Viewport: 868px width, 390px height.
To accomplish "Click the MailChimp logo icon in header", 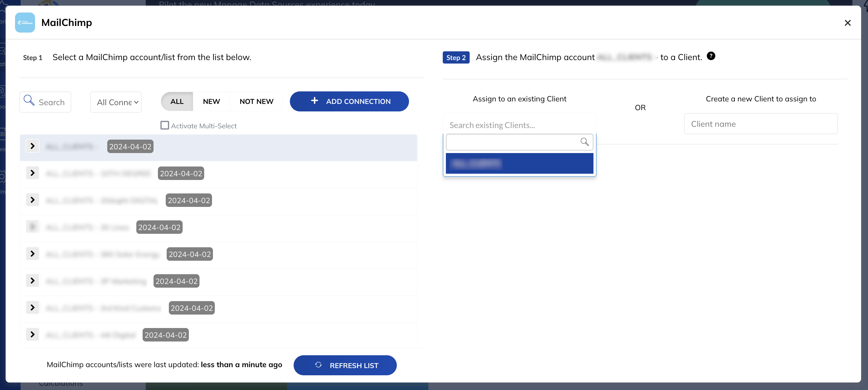I will [25, 23].
